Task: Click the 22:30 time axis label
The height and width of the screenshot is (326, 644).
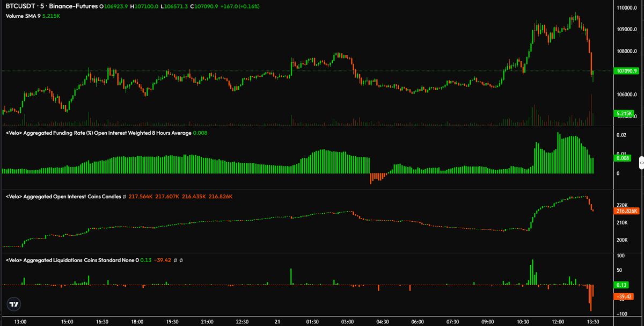Action: 242,321
